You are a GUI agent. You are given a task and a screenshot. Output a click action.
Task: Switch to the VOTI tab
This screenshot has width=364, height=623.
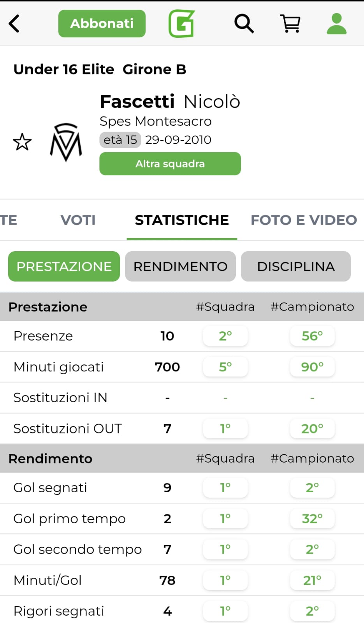[78, 220]
